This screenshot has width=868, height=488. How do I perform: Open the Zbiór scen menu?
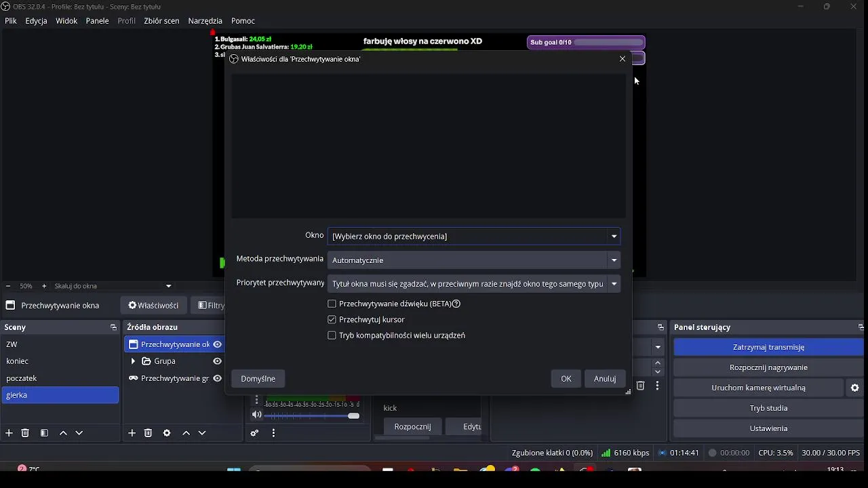click(x=161, y=21)
